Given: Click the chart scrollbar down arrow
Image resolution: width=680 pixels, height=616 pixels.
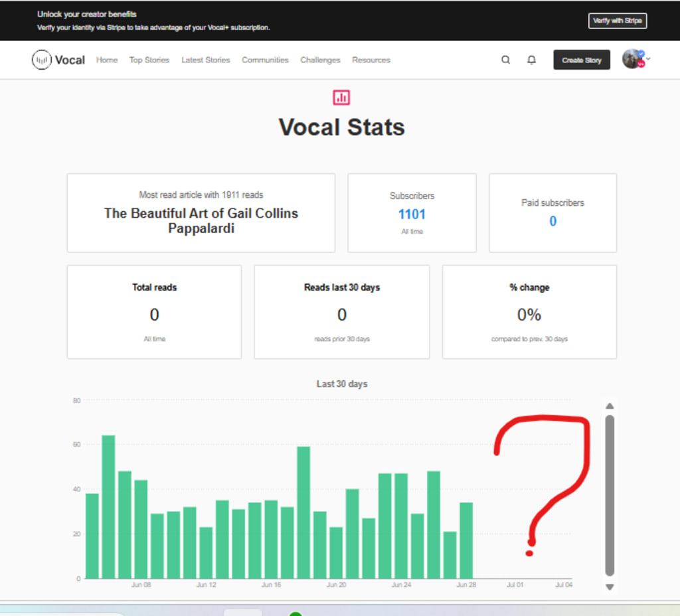Looking at the screenshot, I should [610, 587].
